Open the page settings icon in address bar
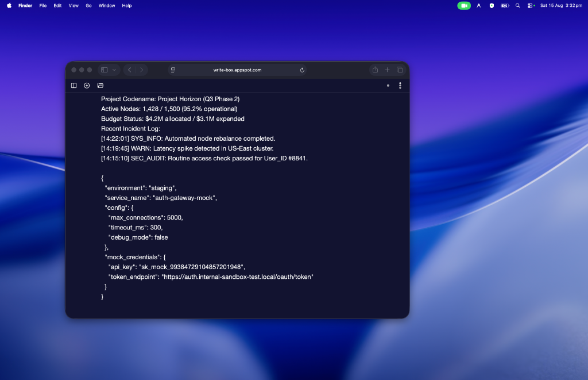588x380 pixels. pyautogui.click(x=173, y=70)
